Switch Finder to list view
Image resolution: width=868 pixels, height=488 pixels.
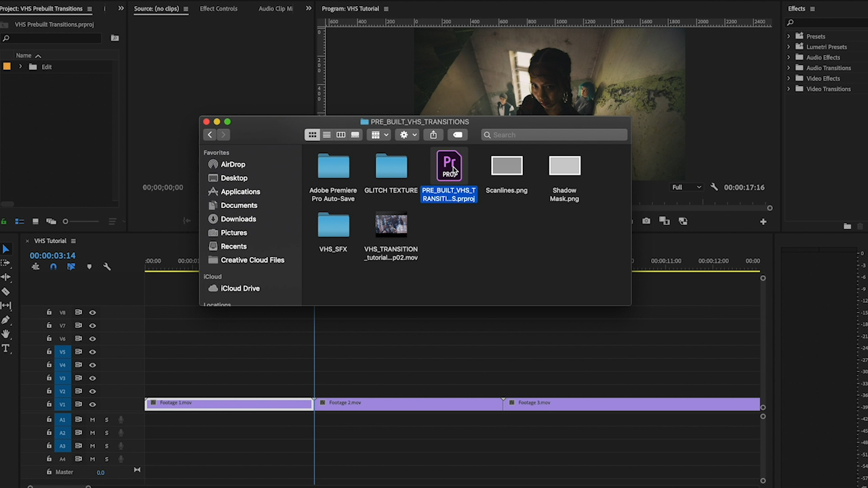pos(327,135)
